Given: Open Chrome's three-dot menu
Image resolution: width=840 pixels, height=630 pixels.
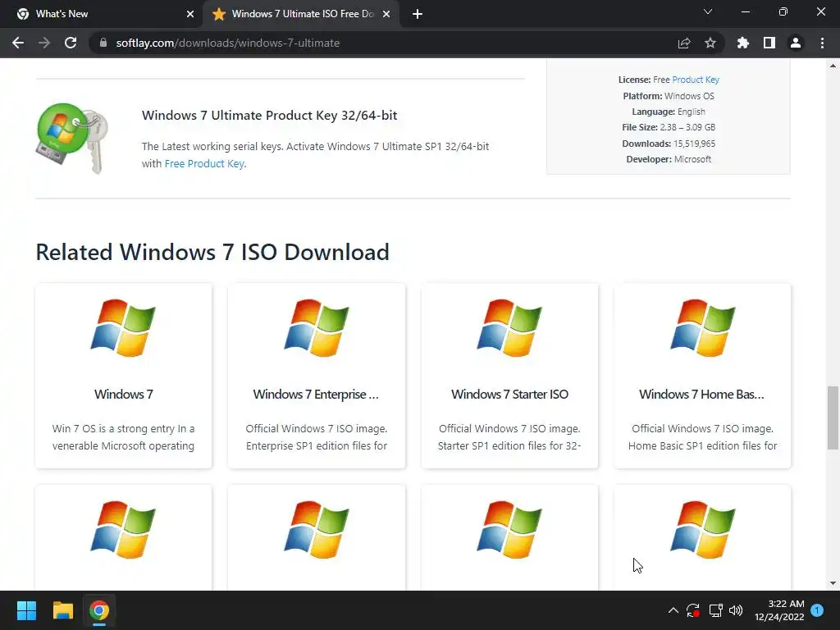Looking at the screenshot, I should [x=822, y=43].
